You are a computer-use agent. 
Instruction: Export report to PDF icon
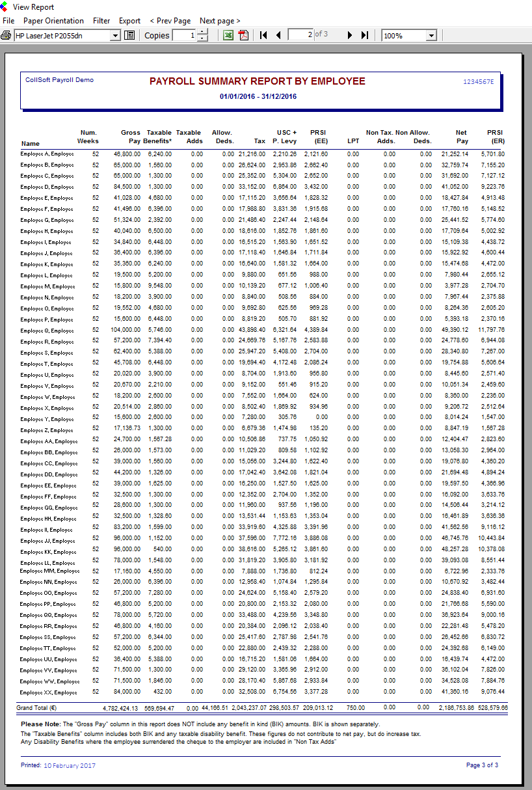pyautogui.click(x=243, y=36)
